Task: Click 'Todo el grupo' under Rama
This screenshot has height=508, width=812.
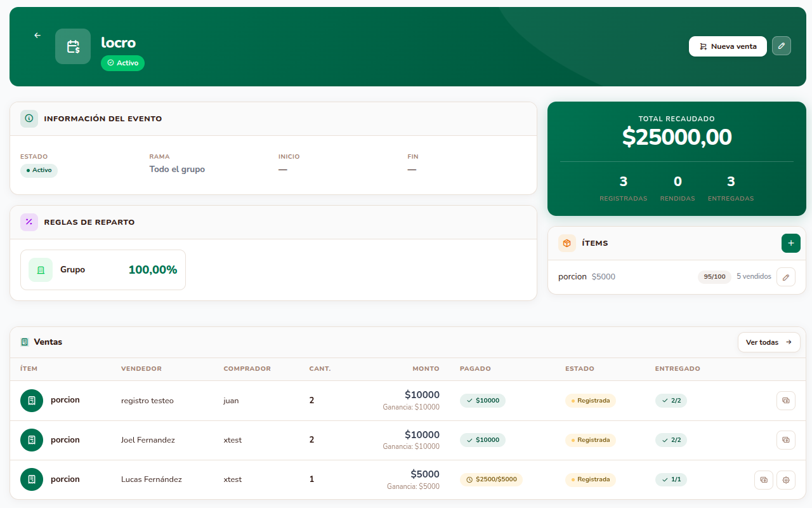Action: [177, 170]
